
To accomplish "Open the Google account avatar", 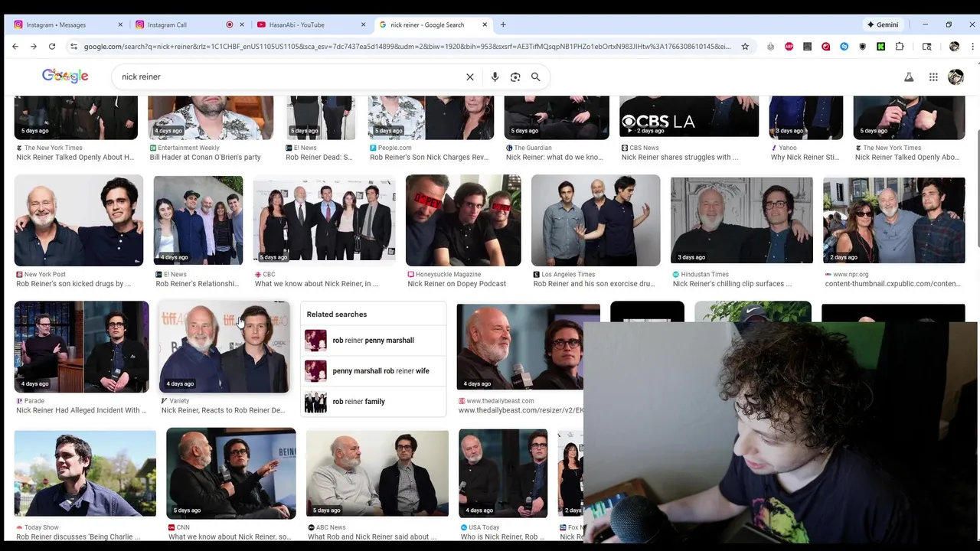I will [955, 77].
